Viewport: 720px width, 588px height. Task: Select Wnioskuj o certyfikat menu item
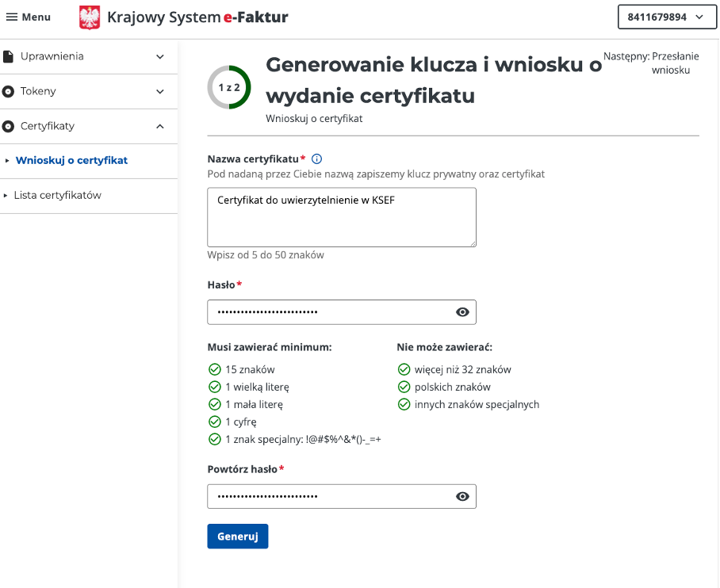pos(71,160)
